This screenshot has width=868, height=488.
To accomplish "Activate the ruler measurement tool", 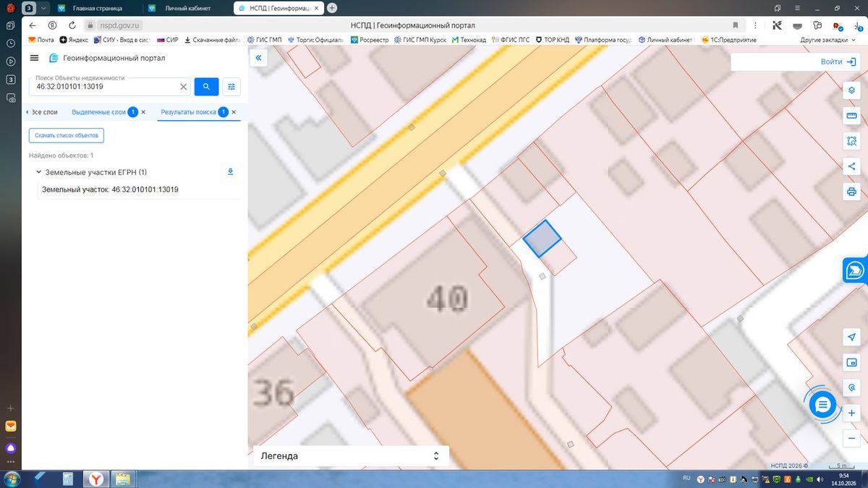I will 851,116.
